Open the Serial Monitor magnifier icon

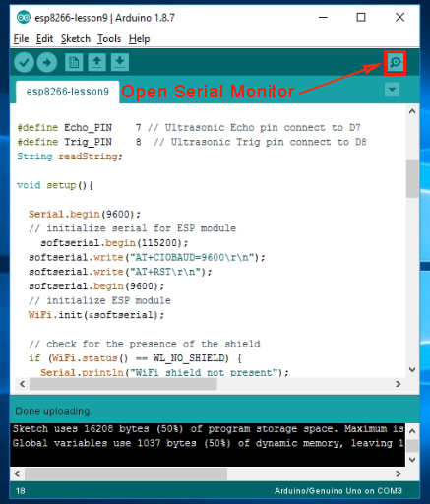[396, 62]
